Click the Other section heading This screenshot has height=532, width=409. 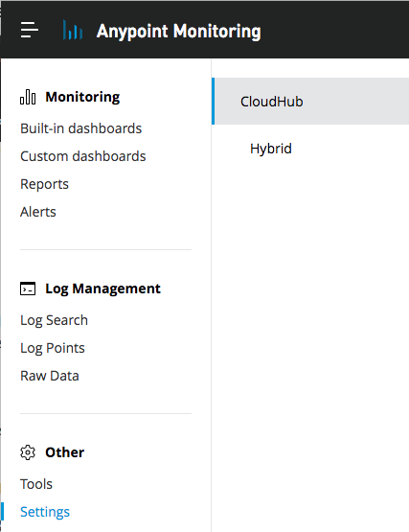(65, 452)
